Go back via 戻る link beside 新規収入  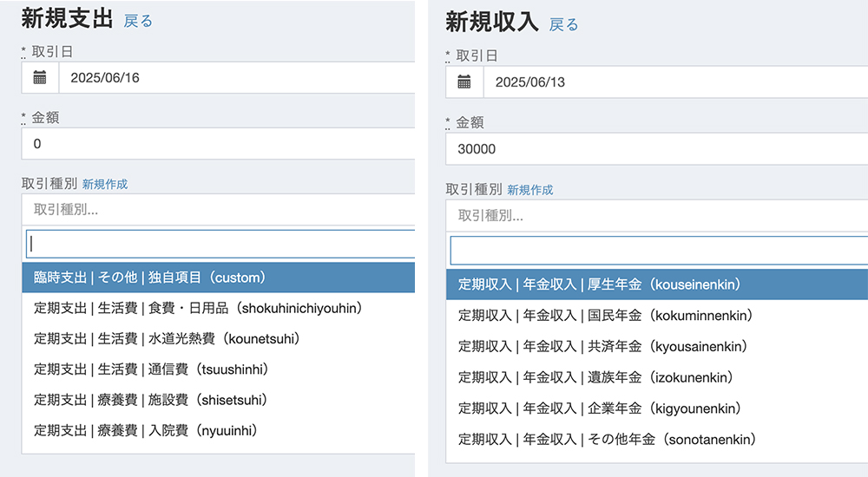click(563, 24)
